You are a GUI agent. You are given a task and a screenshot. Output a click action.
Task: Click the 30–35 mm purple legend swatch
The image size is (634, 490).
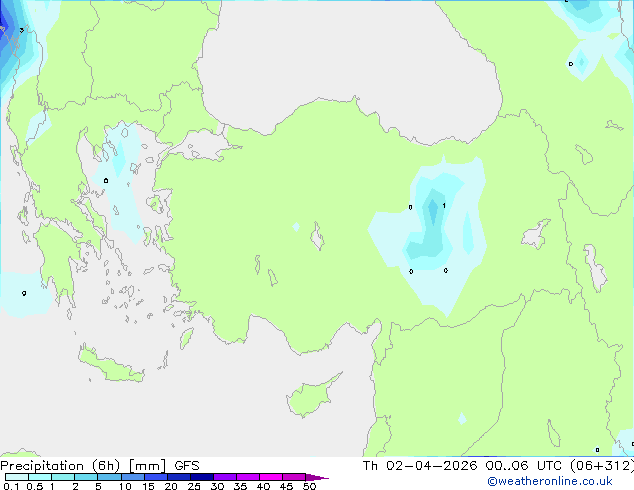pyautogui.click(x=224, y=477)
